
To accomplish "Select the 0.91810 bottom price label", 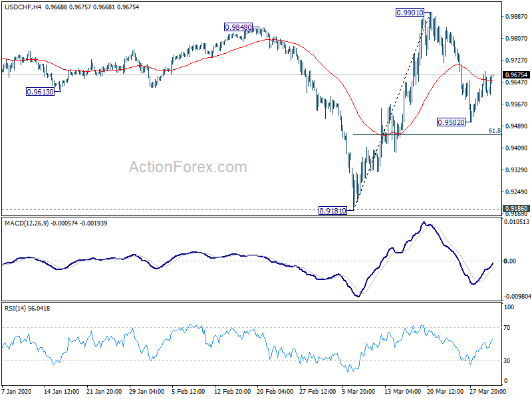I will [x=333, y=211].
